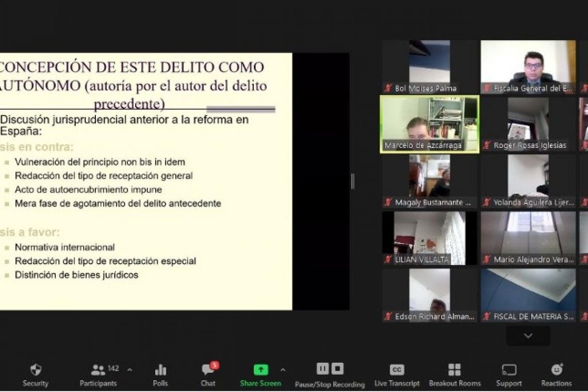The width and height of the screenshot is (588, 392).
Task: Open the Share Screen dropdown arrow
Action: (x=283, y=369)
